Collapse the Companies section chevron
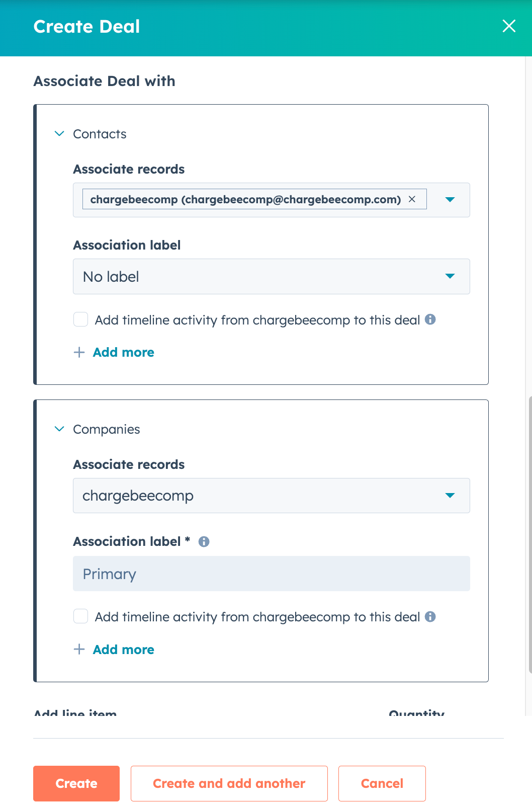Image resolution: width=532 pixels, height=808 pixels. point(59,429)
